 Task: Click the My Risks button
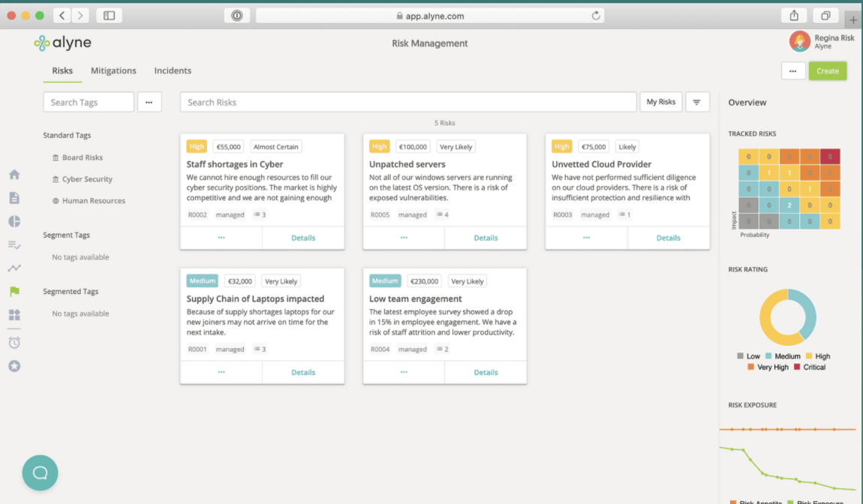tap(661, 102)
